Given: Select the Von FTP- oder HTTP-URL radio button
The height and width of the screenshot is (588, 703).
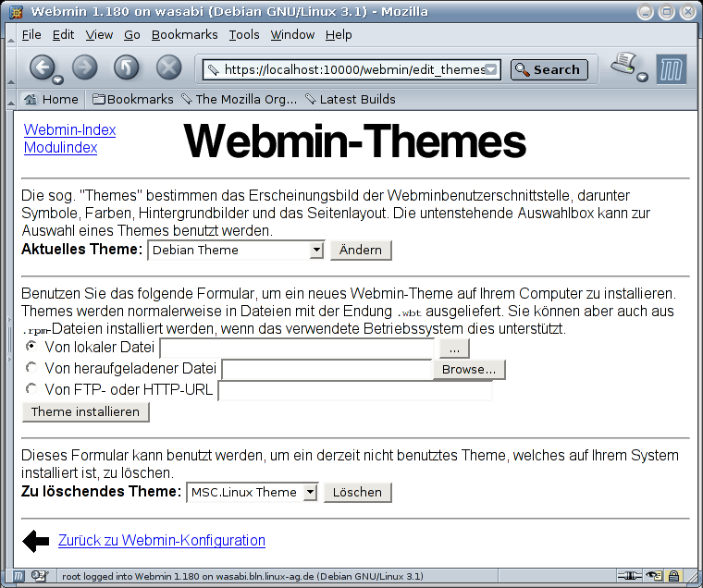Looking at the screenshot, I should (31, 388).
